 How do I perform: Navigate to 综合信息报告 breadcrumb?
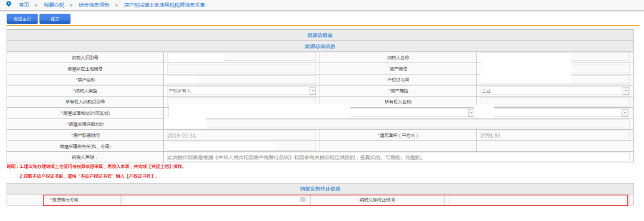click(94, 5)
